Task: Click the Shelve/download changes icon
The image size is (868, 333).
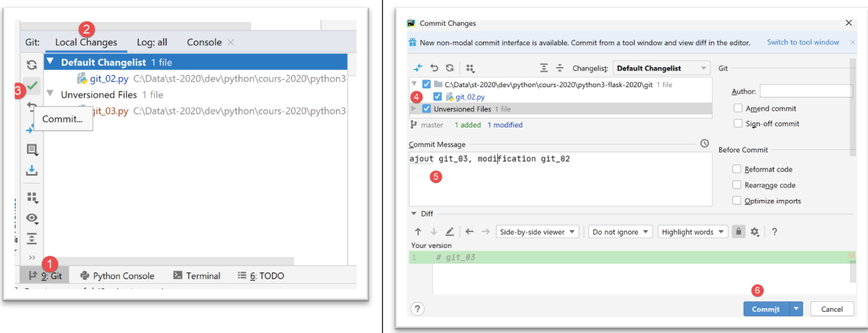Action: click(x=32, y=172)
